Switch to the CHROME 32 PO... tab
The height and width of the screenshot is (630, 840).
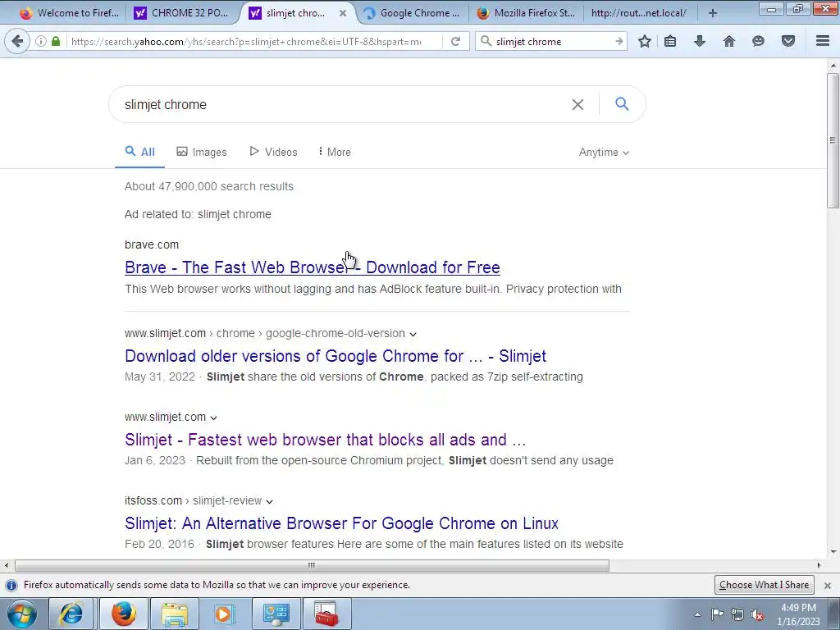click(x=182, y=13)
